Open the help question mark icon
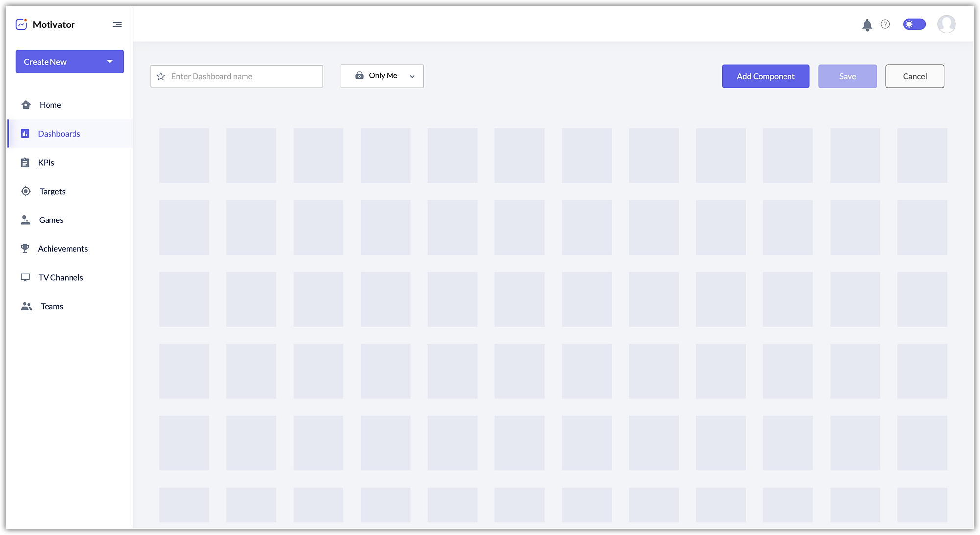The width and height of the screenshot is (980, 535). pyautogui.click(x=885, y=24)
